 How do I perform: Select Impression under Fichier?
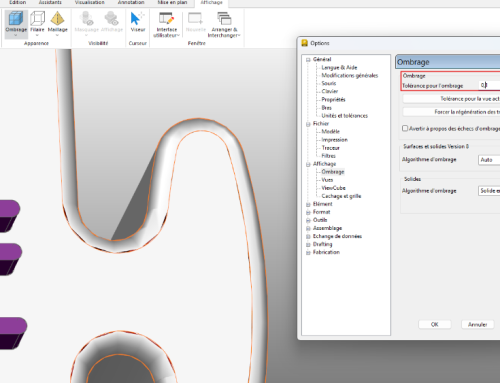[334, 140]
